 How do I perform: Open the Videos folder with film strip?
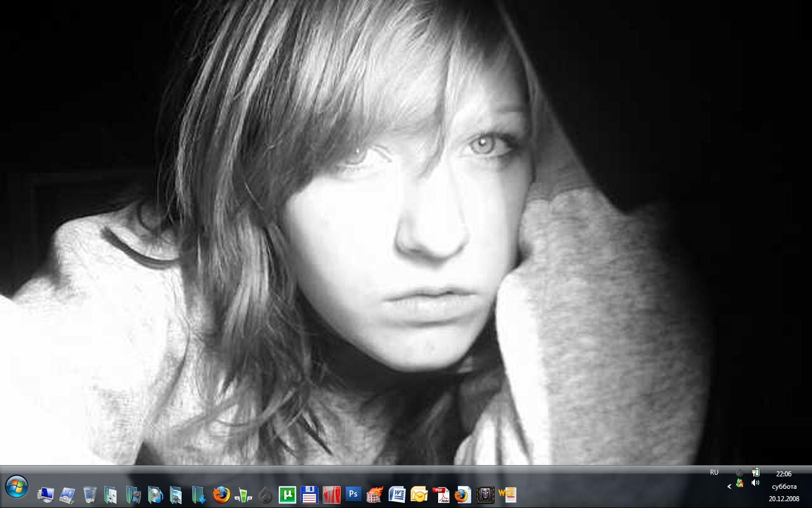tap(133, 495)
